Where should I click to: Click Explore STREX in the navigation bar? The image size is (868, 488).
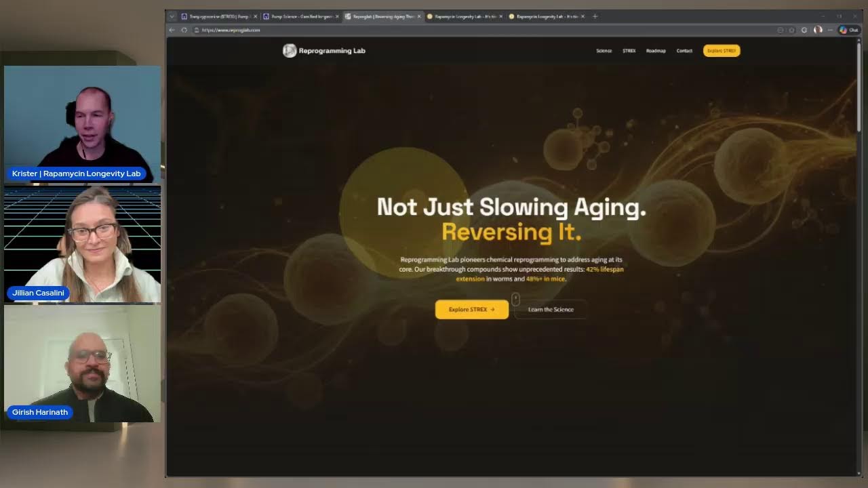[722, 50]
